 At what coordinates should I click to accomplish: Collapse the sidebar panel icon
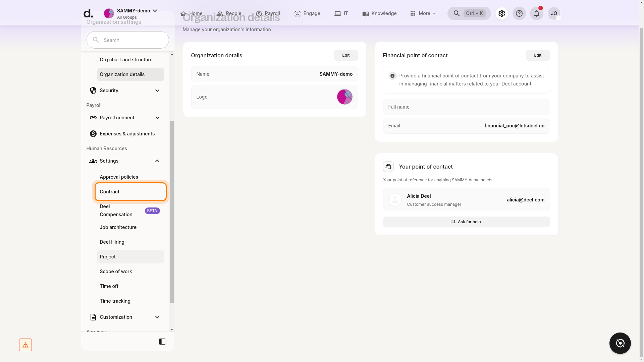click(162, 342)
